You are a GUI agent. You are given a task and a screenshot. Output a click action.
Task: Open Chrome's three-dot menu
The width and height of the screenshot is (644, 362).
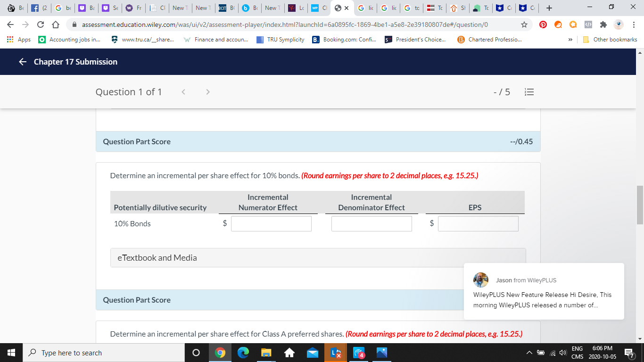[x=633, y=24]
